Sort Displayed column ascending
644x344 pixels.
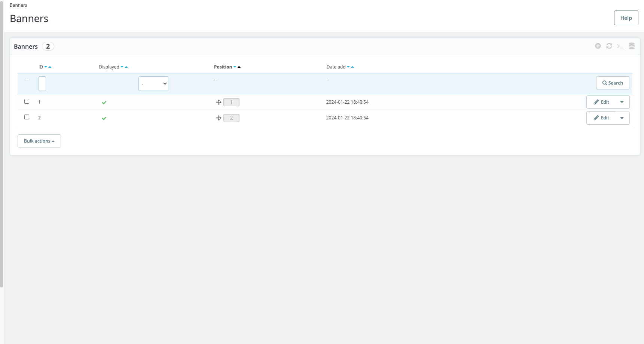[126, 67]
